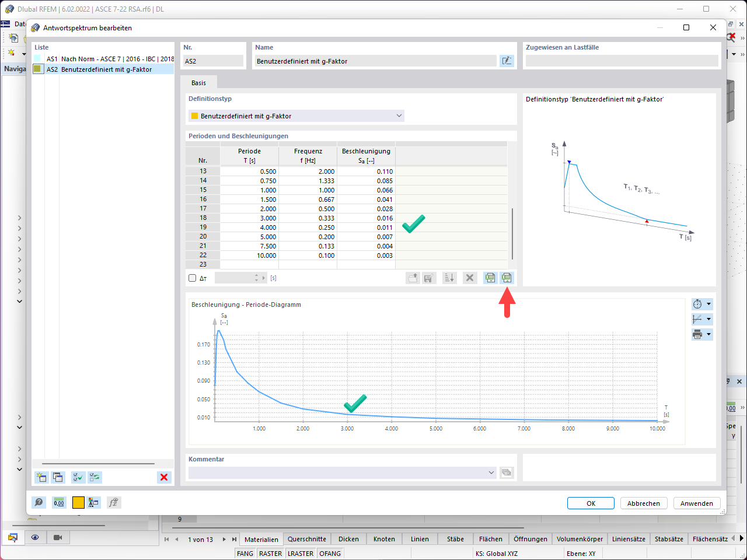
Task: Click the period table vertical scrollbar
Action: tap(512, 233)
